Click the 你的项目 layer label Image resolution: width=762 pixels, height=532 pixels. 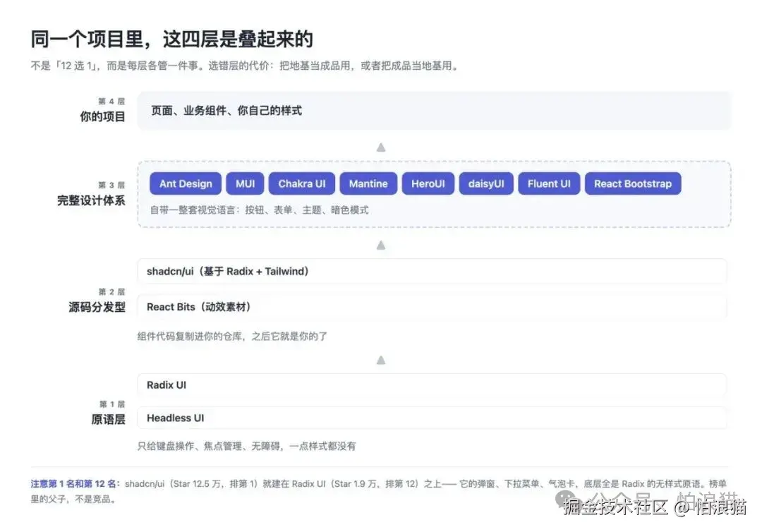point(102,116)
